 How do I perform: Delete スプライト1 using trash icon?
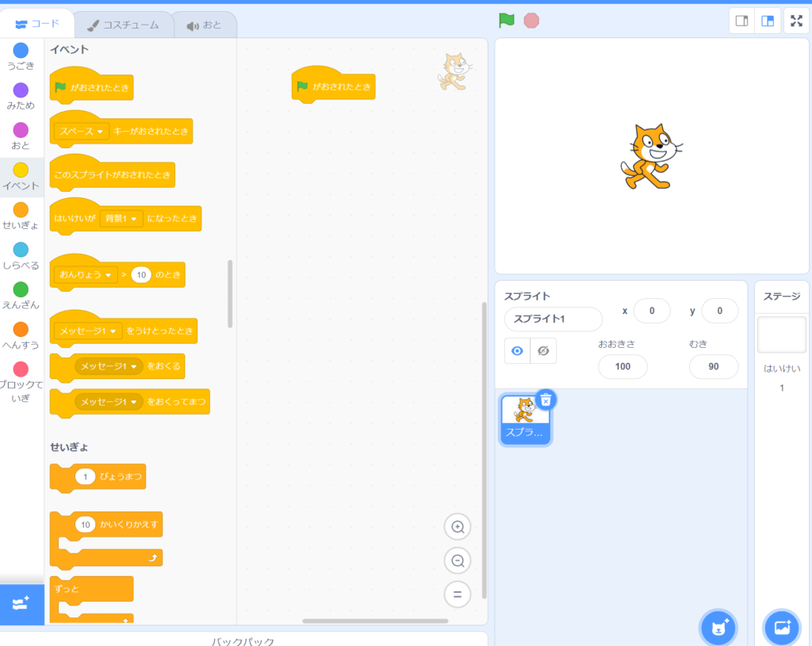[546, 399]
